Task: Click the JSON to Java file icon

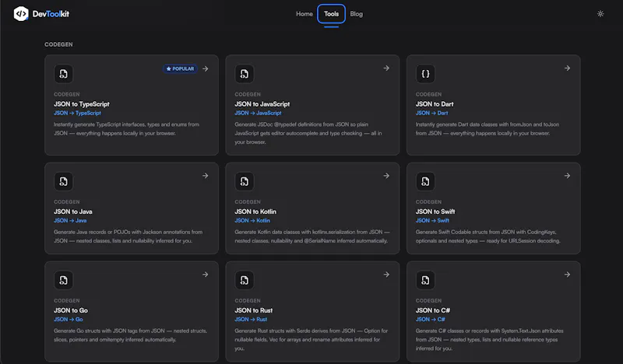Action: coord(64,181)
